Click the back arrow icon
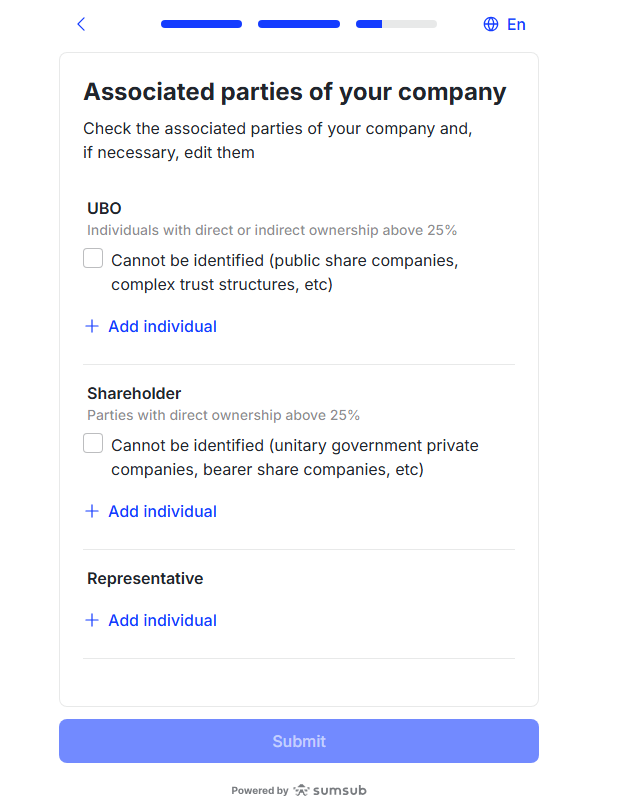 (x=81, y=24)
